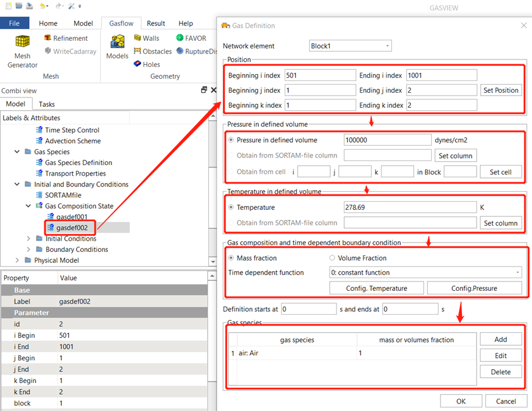Expand the Initial Conditions folder
The height and width of the screenshot is (411, 532).
pos(28,238)
